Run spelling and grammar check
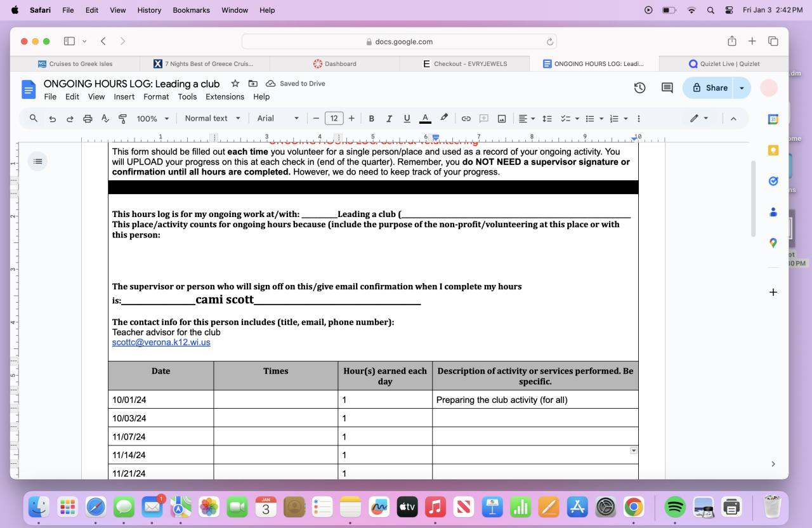The width and height of the screenshot is (812, 528). point(105,119)
